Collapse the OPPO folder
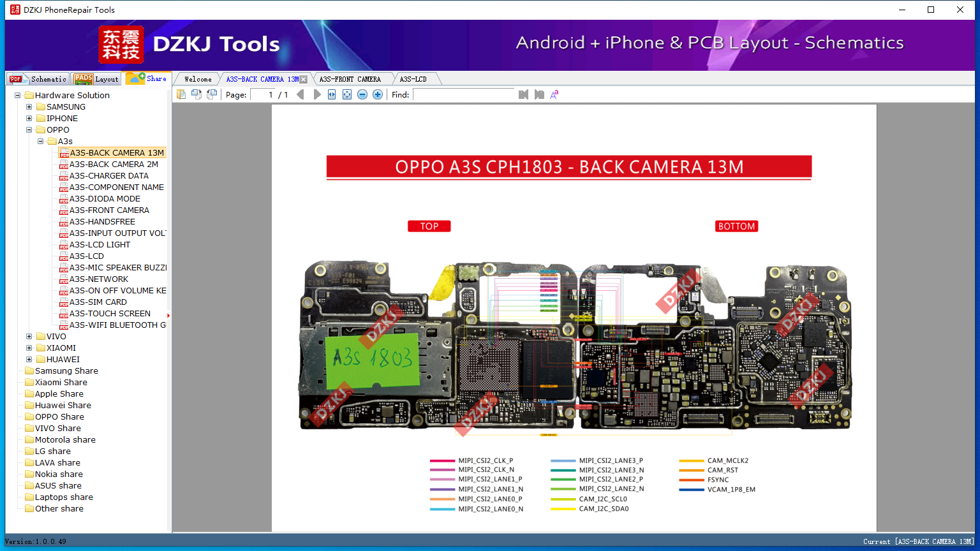The width and height of the screenshot is (980, 551). [29, 130]
